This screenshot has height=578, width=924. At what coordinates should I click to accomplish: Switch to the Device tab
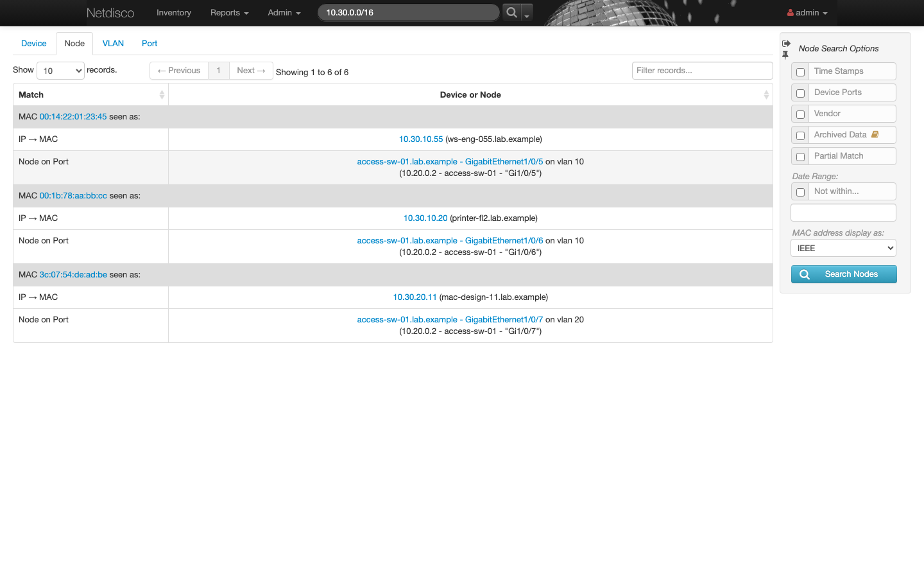coord(34,44)
